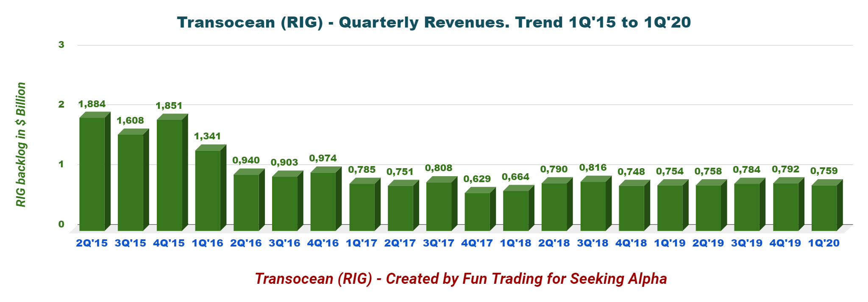This screenshot has width=868, height=302.
Task: Select the "4Q'15" x-axis label
Action: (x=169, y=243)
